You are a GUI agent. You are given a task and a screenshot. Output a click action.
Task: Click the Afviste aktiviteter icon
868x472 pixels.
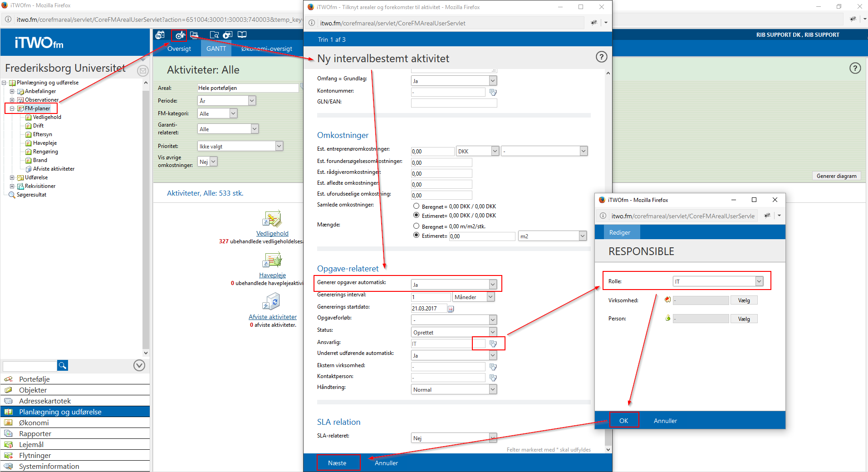272,302
